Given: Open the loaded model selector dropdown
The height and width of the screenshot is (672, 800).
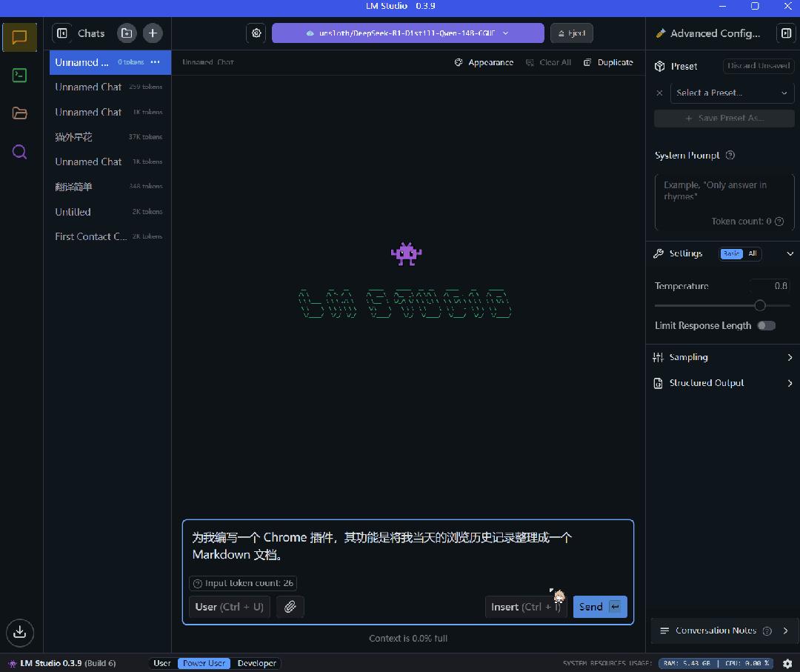Looking at the screenshot, I should pyautogui.click(x=407, y=33).
